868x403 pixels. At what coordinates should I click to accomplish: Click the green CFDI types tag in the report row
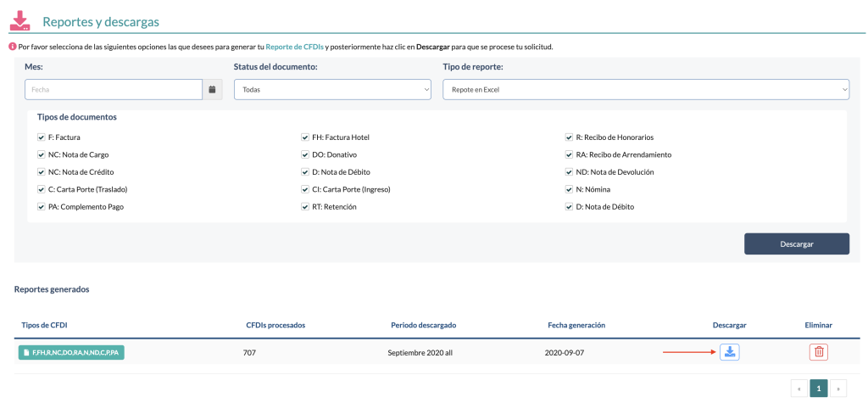pos(71,352)
